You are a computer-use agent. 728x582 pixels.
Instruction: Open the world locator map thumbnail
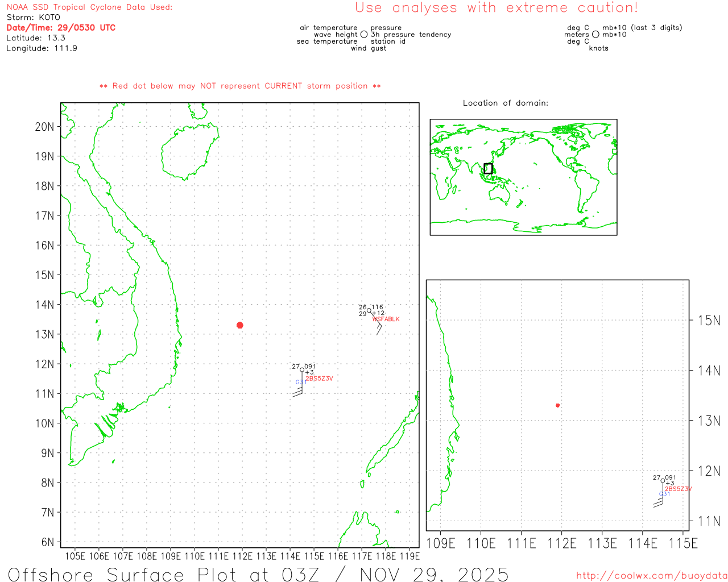click(x=523, y=177)
